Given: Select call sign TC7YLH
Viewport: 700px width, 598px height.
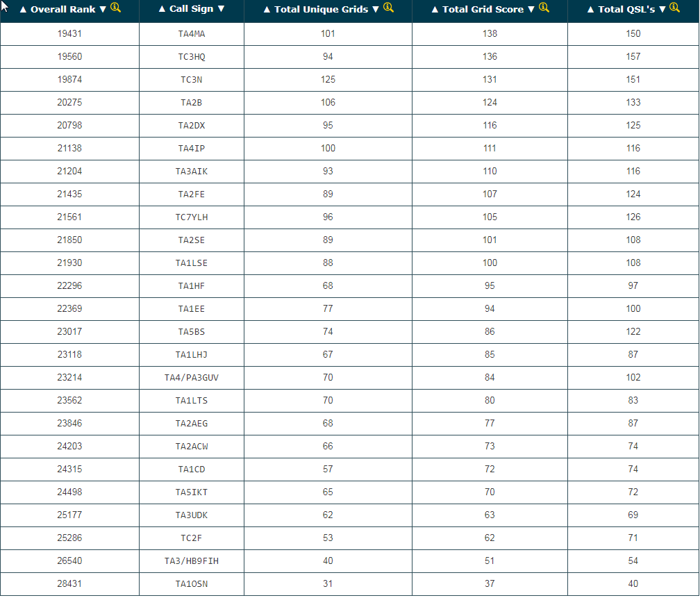Looking at the screenshot, I should pyautogui.click(x=192, y=217).
